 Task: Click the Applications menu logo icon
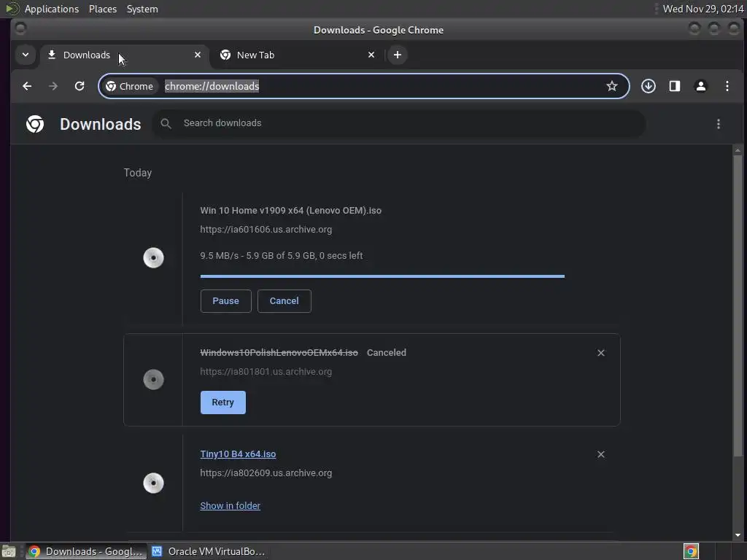coord(12,9)
